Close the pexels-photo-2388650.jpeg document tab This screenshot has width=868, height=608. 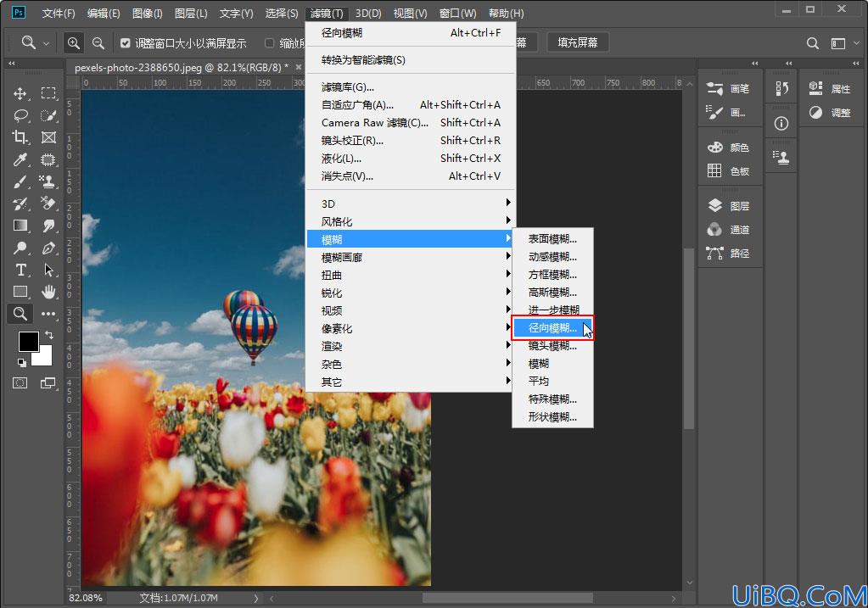pos(299,67)
